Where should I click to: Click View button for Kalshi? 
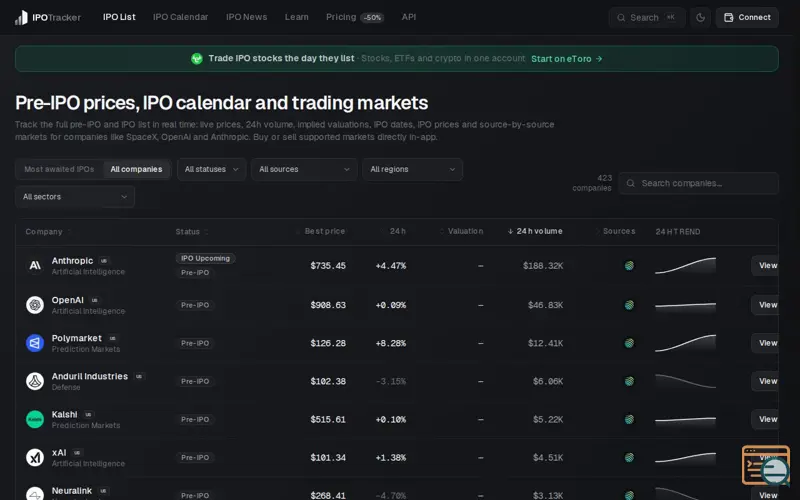coord(765,419)
